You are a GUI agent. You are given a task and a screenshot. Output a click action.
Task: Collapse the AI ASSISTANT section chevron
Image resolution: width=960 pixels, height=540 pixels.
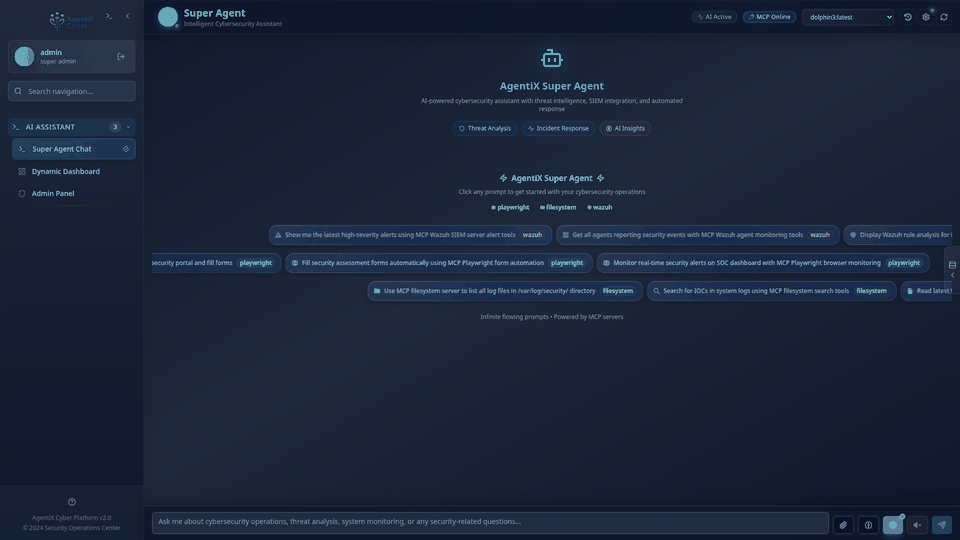click(x=128, y=127)
